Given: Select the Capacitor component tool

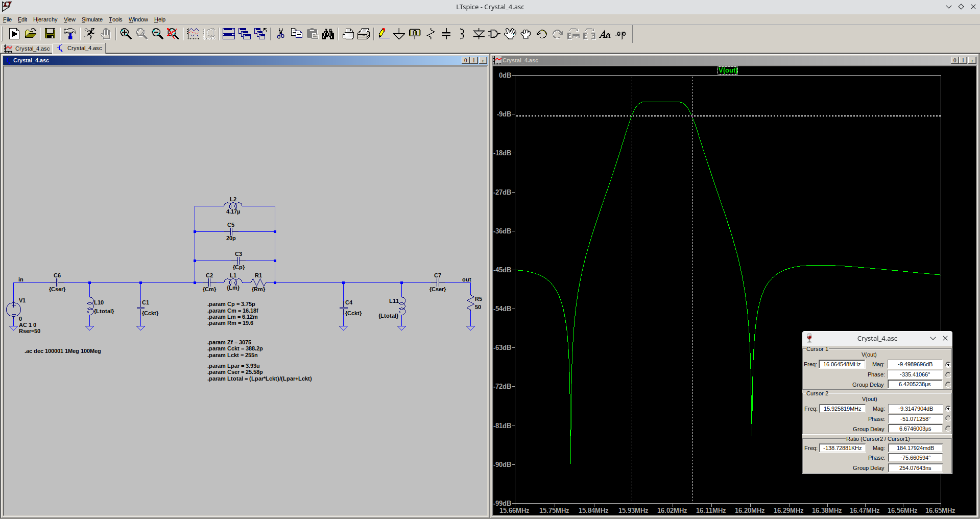Looking at the screenshot, I should [446, 34].
